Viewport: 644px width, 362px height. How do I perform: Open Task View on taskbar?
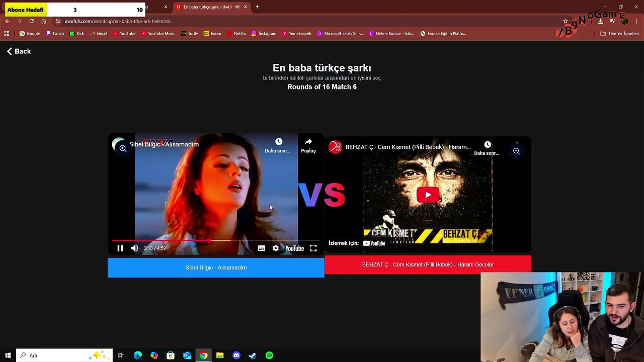[121, 355]
